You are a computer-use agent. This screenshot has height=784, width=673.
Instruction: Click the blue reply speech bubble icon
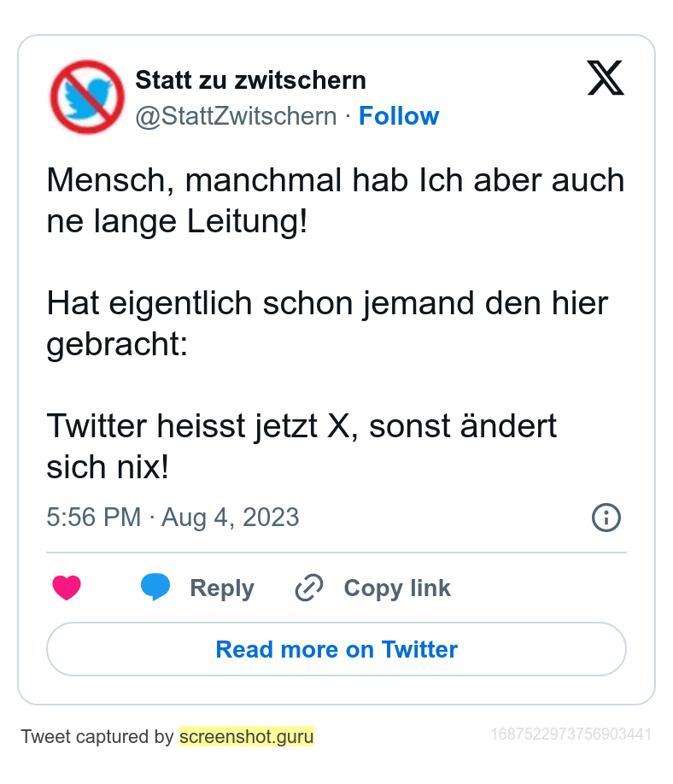pyautogui.click(x=155, y=587)
